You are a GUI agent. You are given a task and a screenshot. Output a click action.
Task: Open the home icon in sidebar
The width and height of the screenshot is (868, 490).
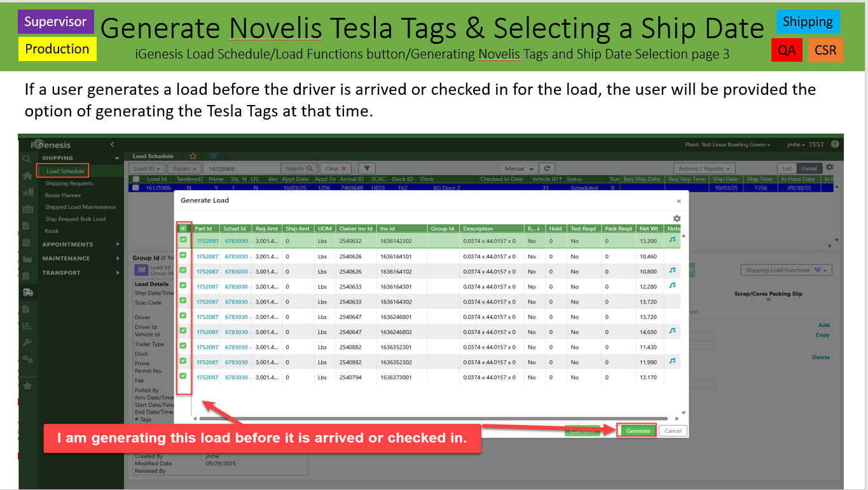tap(27, 176)
